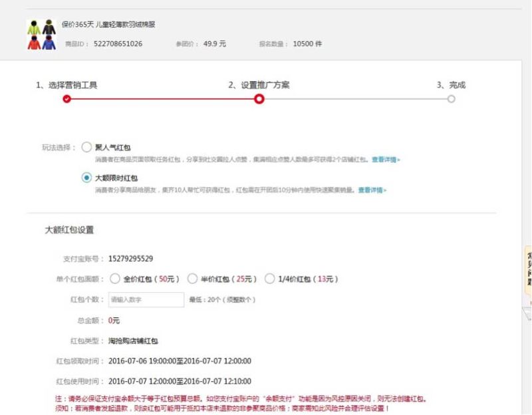Click the 红包个数 number input field
Image resolution: width=532 pixels, height=415 pixels.
click(x=145, y=300)
